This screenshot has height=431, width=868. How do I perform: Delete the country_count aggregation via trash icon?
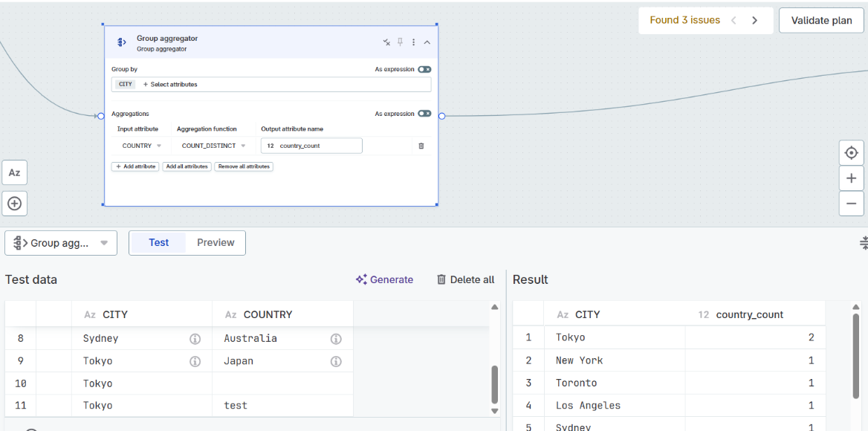point(421,146)
